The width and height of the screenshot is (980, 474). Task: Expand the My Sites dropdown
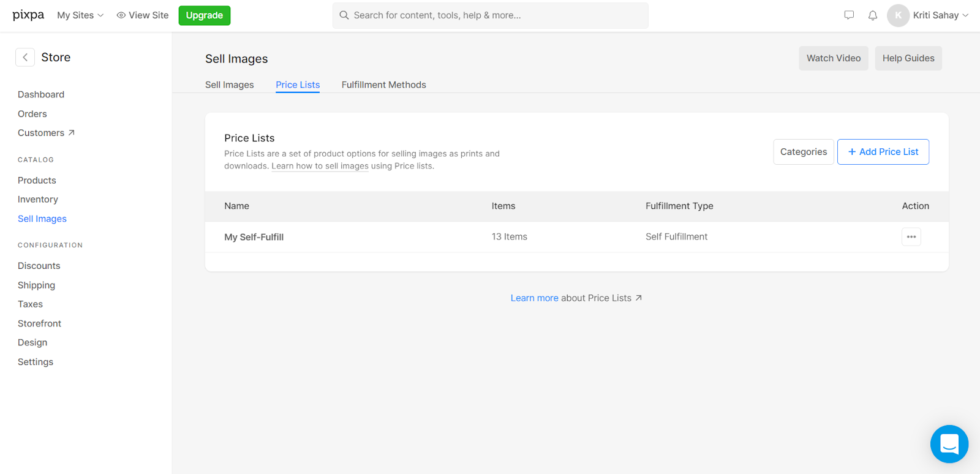click(80, 15)
